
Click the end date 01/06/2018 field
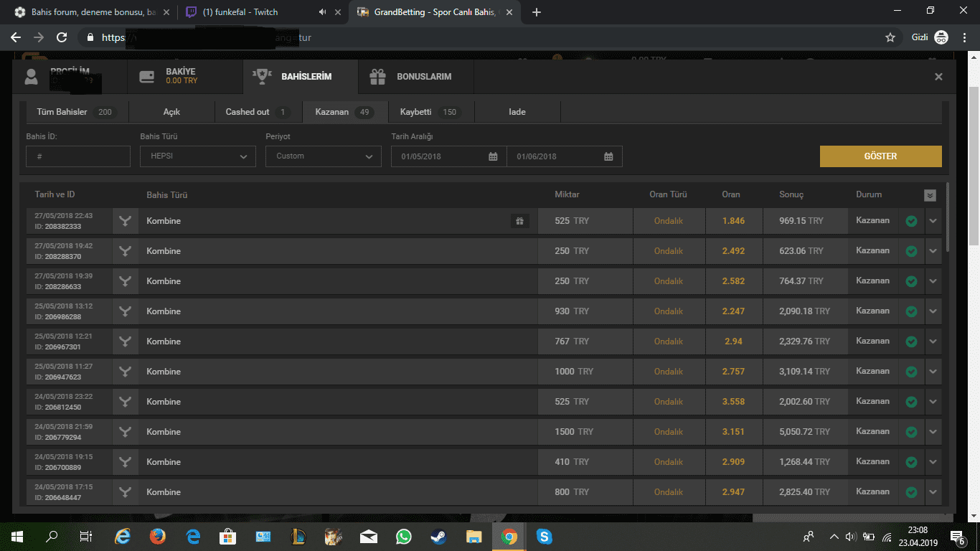[x=565, y=156]
